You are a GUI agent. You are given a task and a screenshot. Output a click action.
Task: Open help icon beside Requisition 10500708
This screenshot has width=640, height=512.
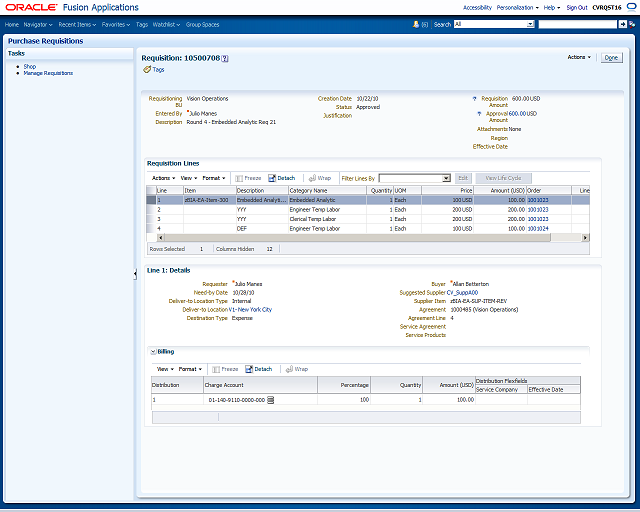(225, 58)
